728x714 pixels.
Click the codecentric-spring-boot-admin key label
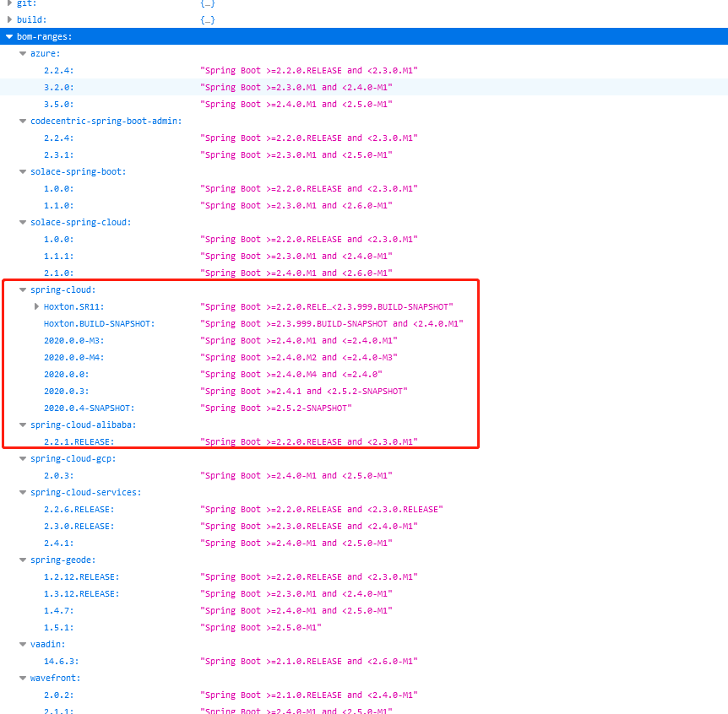click(x=106, y=121)
